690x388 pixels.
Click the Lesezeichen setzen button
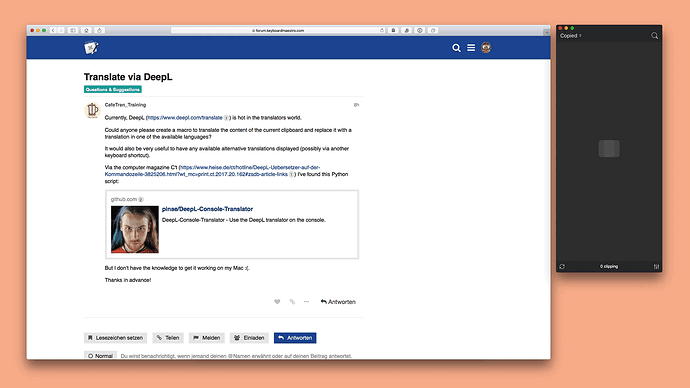tap(115, 338)
